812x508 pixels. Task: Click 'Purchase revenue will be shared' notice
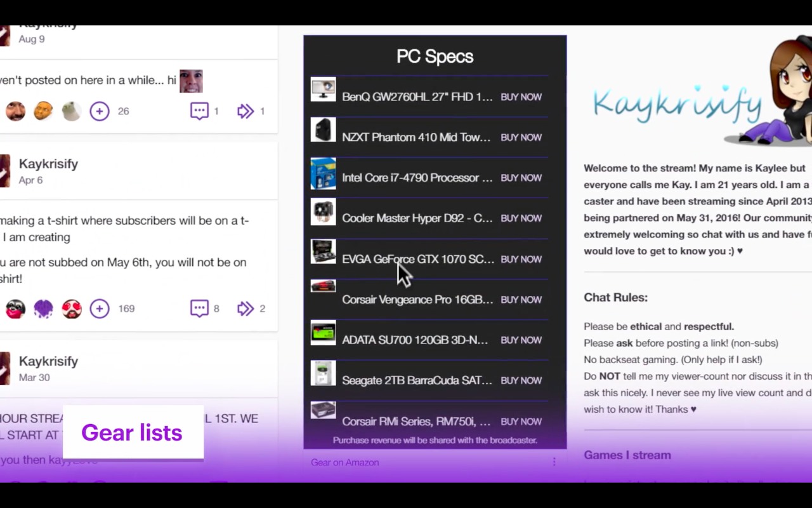pos(435,440)
